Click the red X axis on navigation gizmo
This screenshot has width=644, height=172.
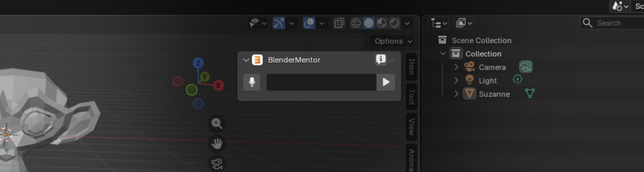(218, 85)
